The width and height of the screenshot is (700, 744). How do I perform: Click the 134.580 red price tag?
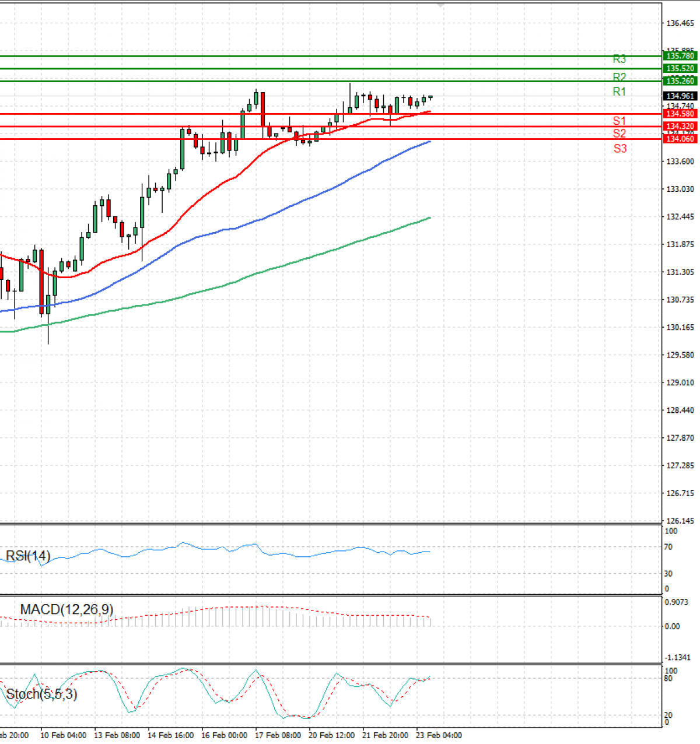680,114
